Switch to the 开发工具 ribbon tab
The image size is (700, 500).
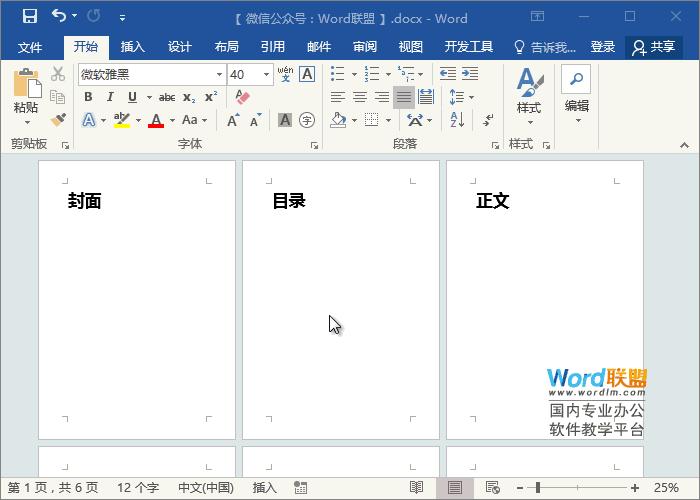(469, 47)
